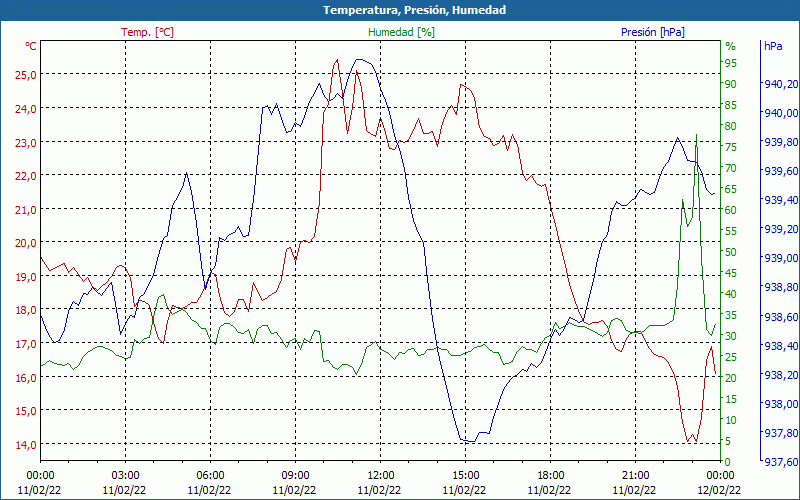The image size is (800, 500).
Task: Click pressure axis value "938,20"
Action: pyautogui.click(x=780, y=375)
